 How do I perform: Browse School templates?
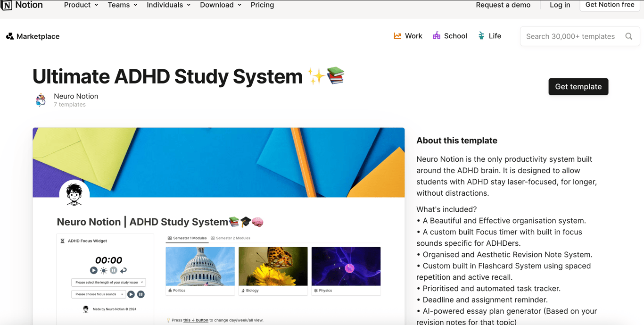(x=450, y=36)
